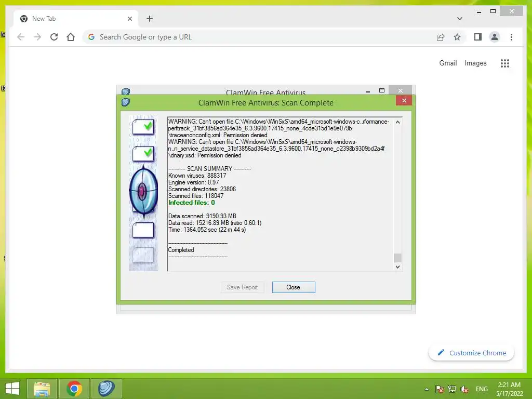
Task: Click the Close button in scan dialog
Action: (x=294, y=287)
